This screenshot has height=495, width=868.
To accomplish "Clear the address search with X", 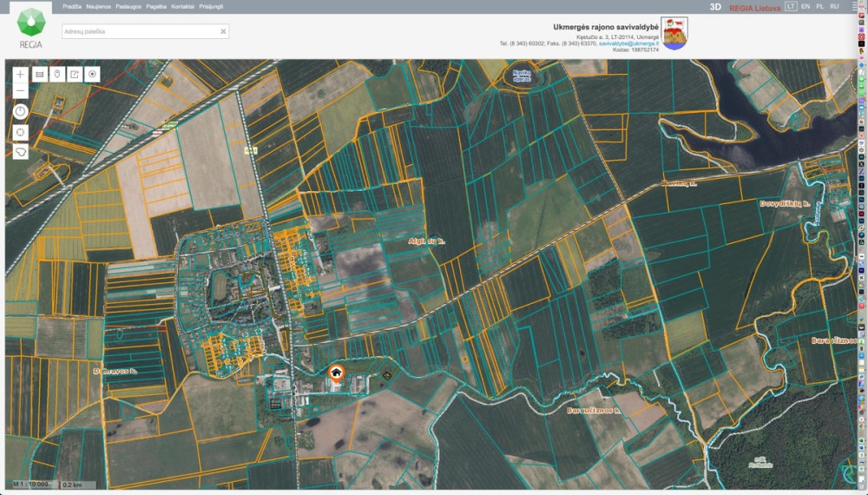I will 223,31.
